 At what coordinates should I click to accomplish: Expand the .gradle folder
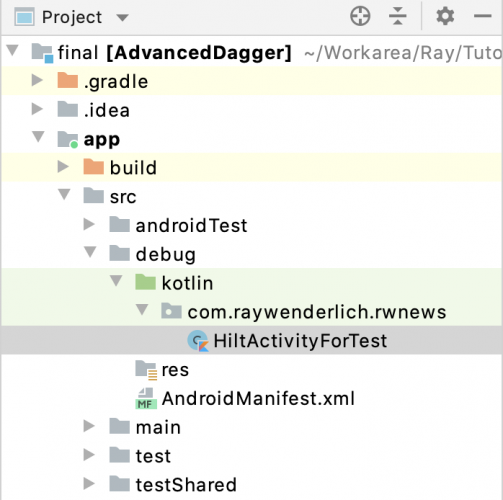(37, 80)
